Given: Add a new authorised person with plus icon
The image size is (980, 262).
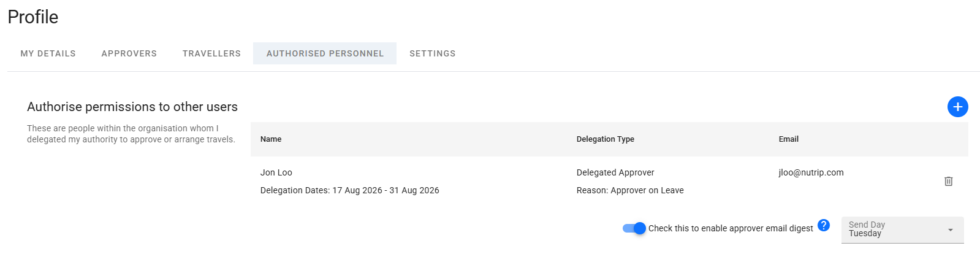Looking at the screenshot, I should coord(957,107).
